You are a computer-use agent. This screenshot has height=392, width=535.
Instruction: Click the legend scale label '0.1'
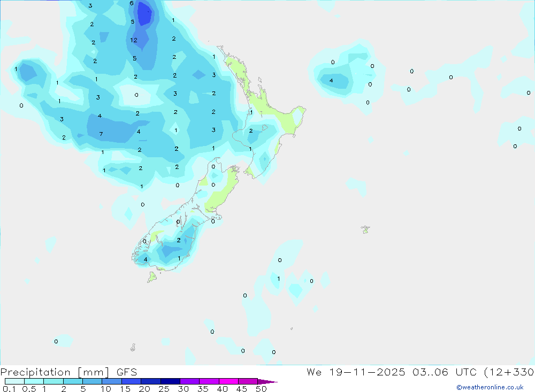(x=9, y=389)
